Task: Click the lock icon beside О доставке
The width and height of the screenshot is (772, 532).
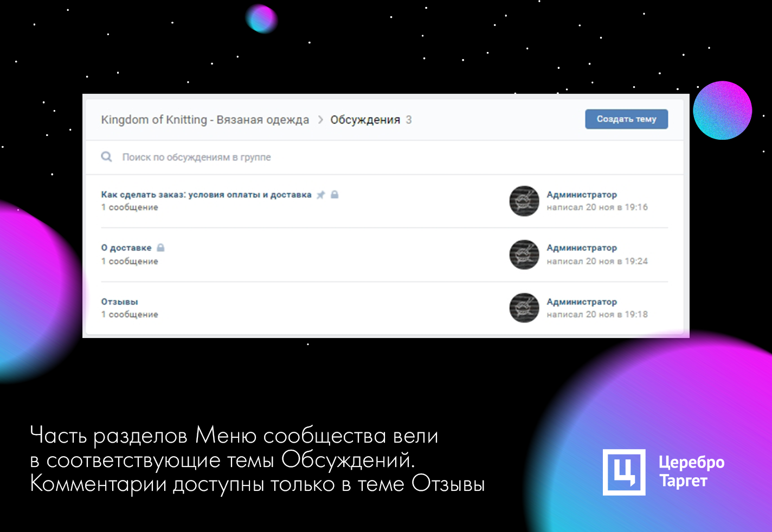Action: (160, 248)
